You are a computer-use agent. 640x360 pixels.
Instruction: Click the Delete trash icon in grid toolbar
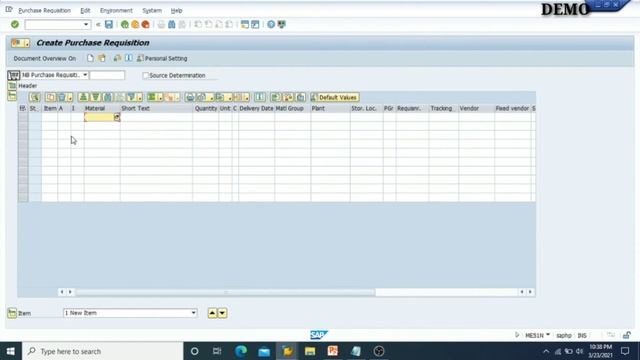pyautogui.click(x=62, y=97)
